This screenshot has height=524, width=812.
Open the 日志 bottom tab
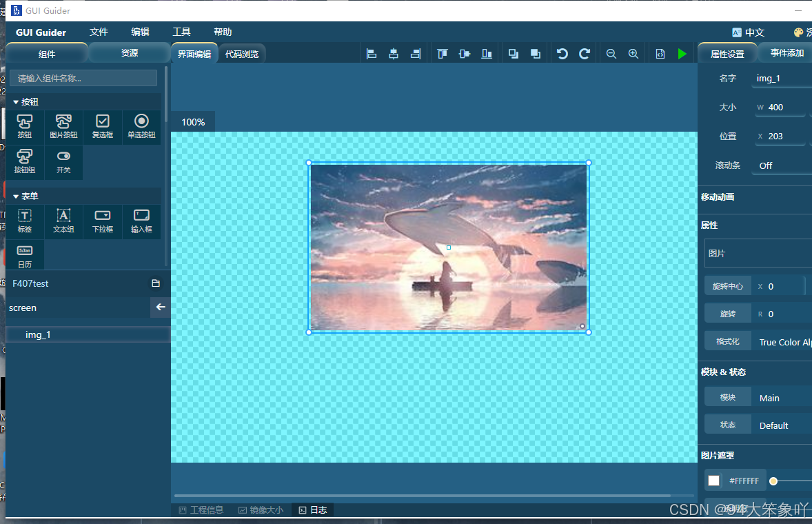click(x=313, y=510)
